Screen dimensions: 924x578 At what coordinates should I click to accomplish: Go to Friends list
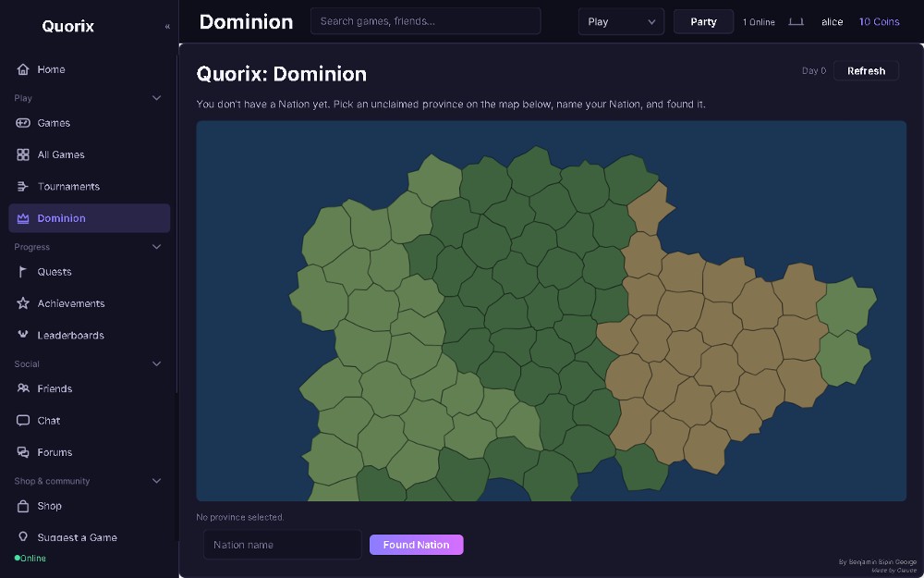tap(90, 388)
